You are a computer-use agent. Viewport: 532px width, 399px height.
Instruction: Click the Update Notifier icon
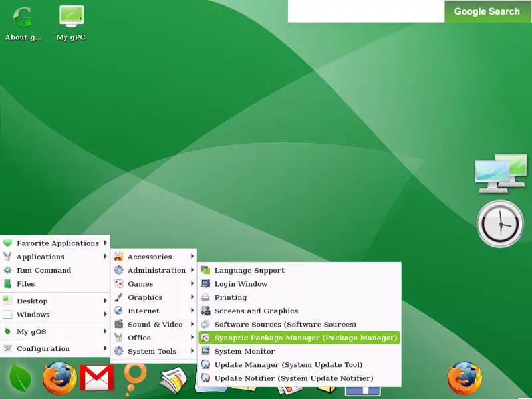[205, 378]
